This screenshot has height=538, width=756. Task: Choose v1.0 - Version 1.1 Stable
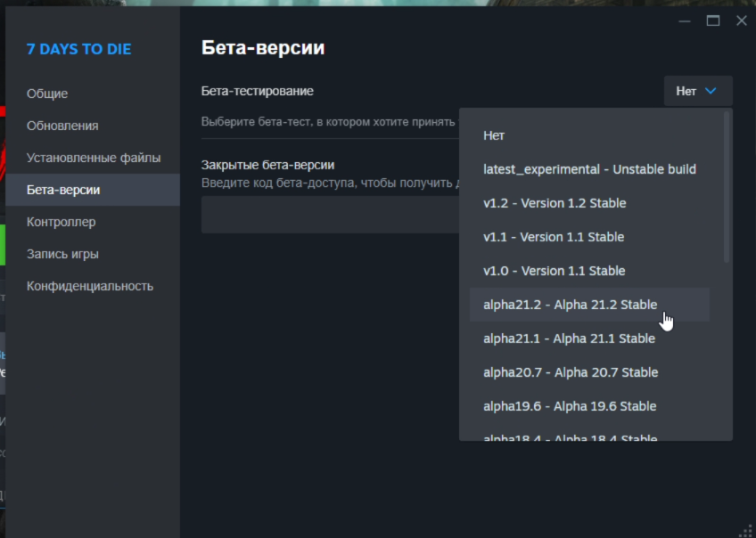click(x=589, y=271)
